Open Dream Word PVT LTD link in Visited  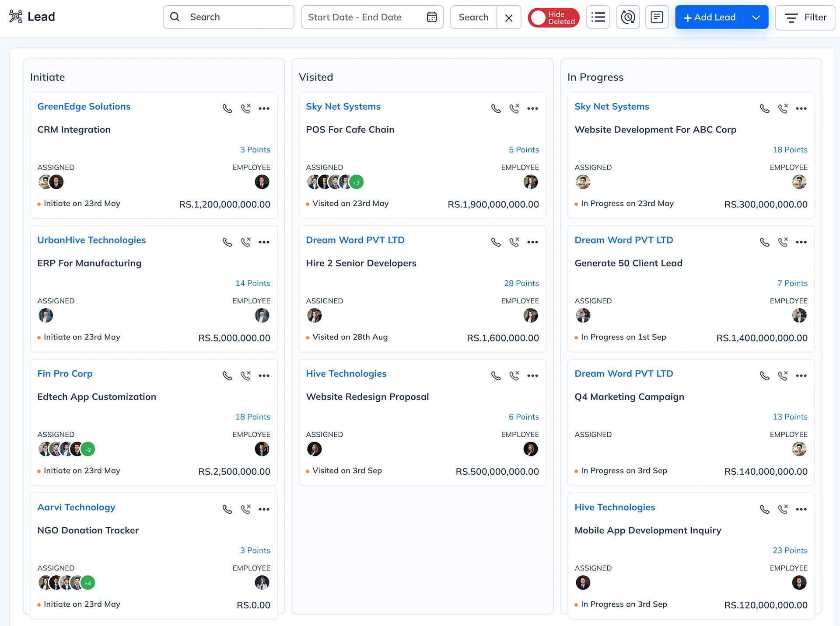[x=355, y=240]
